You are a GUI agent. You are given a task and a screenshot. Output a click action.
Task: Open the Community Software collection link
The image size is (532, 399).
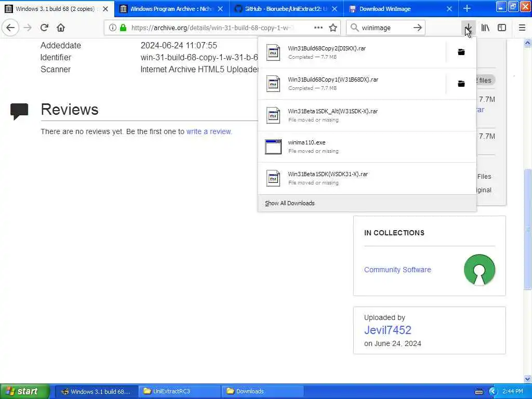397,270
